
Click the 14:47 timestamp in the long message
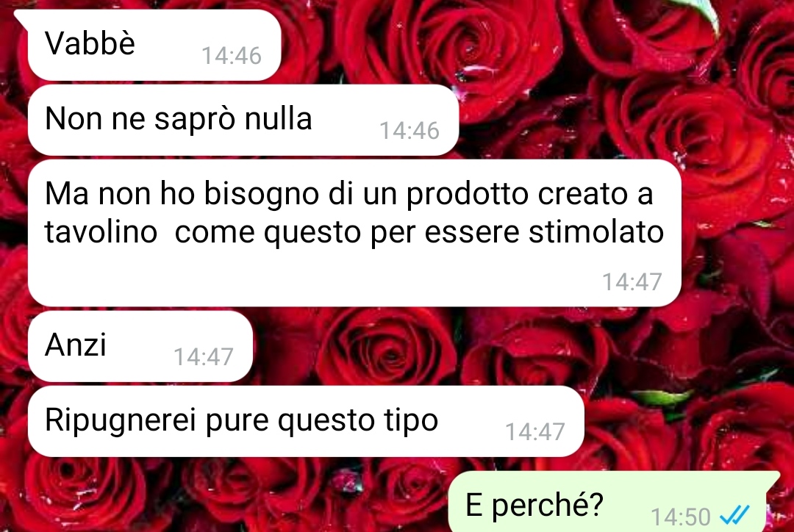(632, 282)
